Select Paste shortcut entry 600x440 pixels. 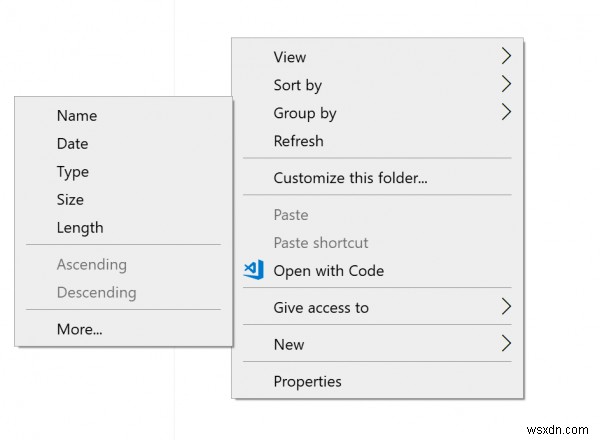(320, 243)
